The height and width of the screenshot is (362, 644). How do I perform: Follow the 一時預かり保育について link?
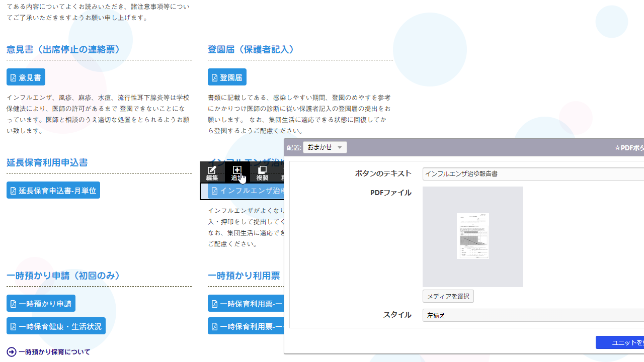pos(54,352)
